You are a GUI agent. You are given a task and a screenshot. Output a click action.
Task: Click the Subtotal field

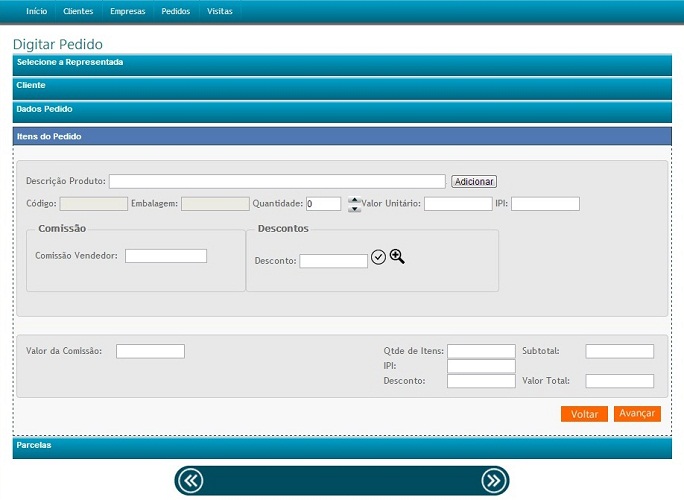click(619, 351)
